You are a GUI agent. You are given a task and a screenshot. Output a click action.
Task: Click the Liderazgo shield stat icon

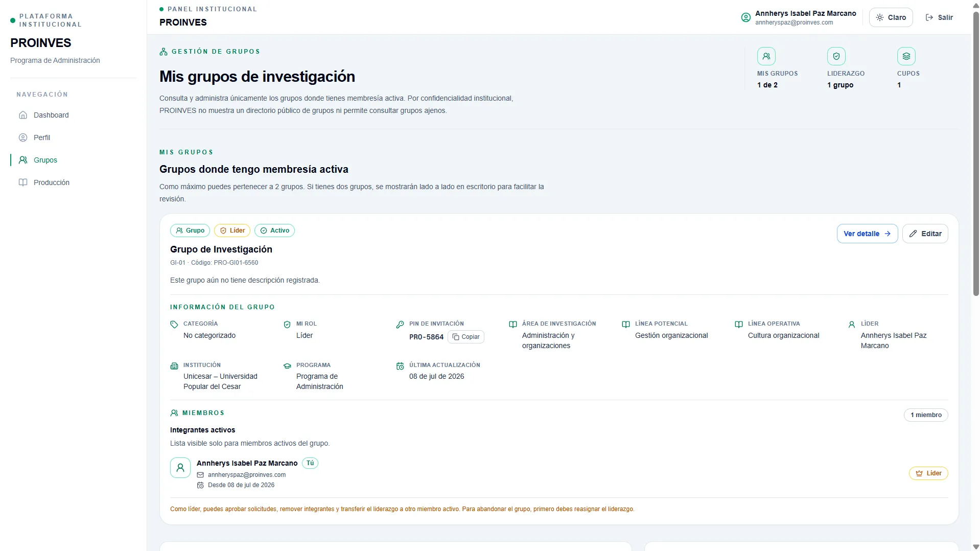[x=836, y=56]
